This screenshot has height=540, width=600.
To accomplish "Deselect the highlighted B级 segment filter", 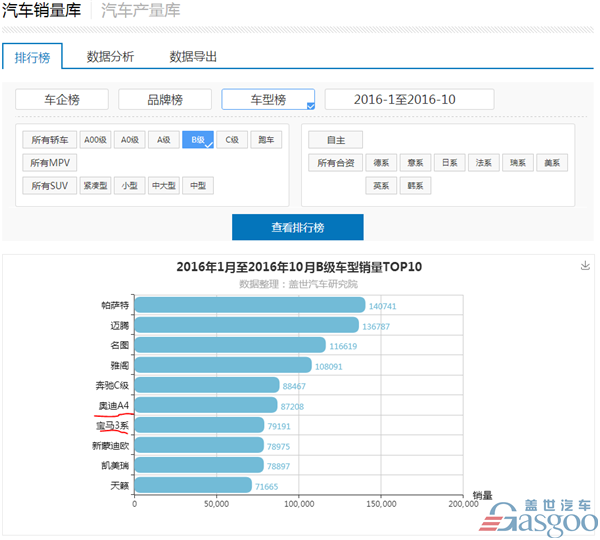I will (x=198, y=140).
